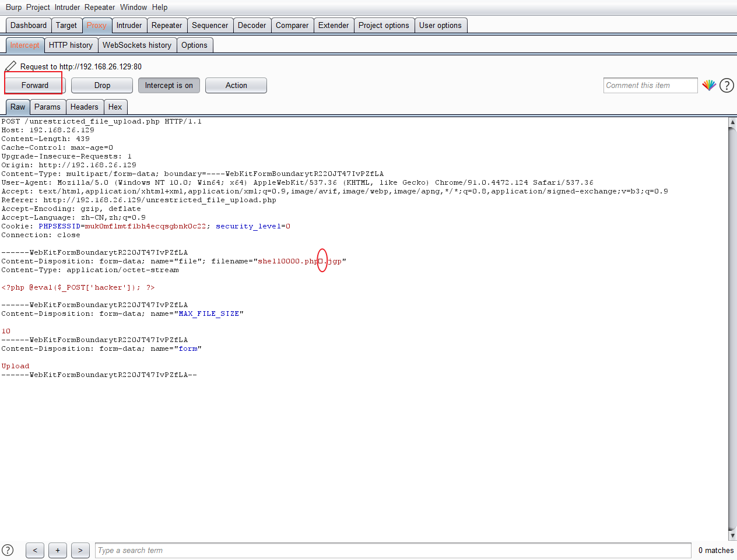Select the Raw request view tab

coord(17,107)
